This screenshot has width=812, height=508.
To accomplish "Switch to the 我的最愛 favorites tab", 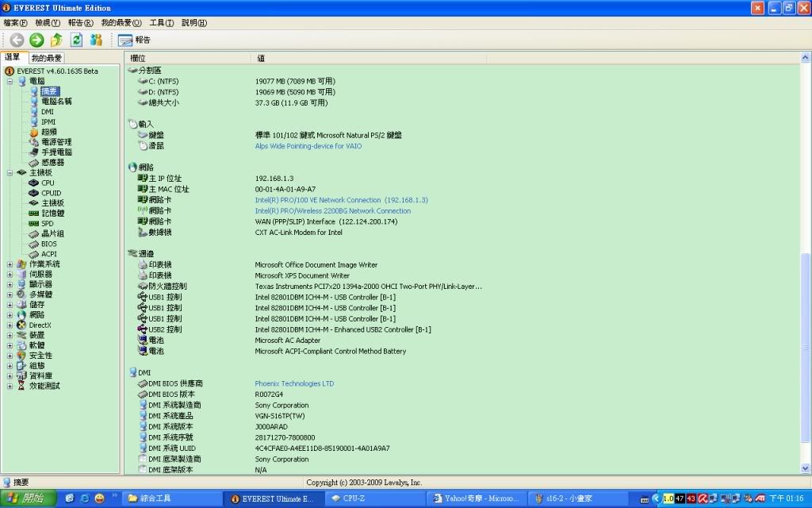I will (47, 58).
